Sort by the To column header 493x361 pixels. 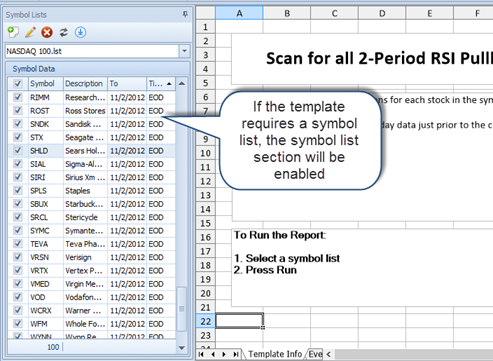coord(127,83)
